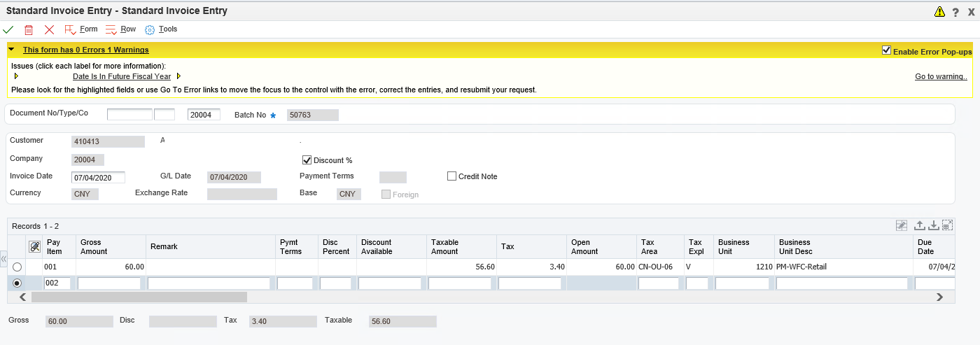
Task: Click the disabled Foreign checkbox
Action: 386,194
